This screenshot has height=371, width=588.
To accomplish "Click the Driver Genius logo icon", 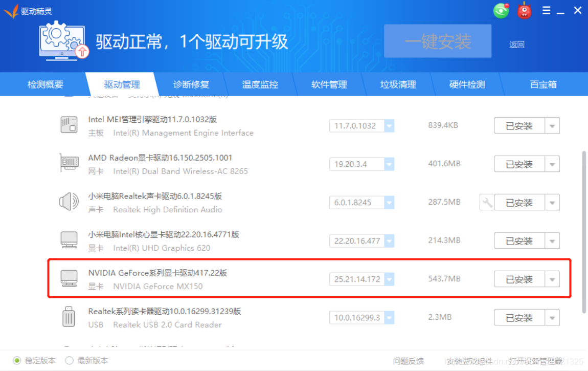I will [11, 11].
